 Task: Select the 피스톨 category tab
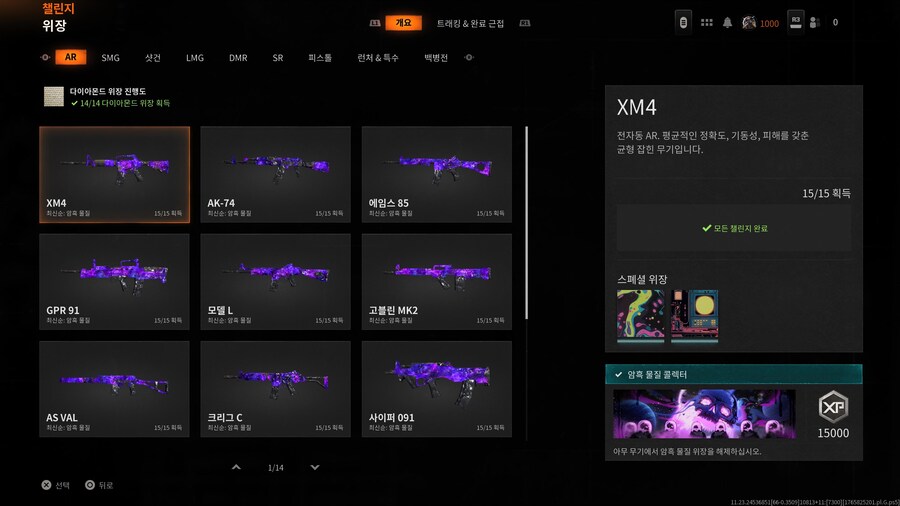320,58
